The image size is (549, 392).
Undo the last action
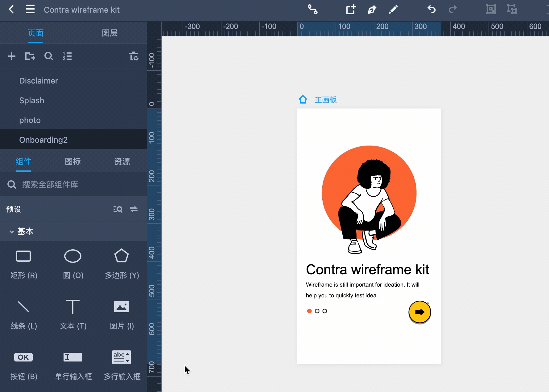[431, 10]
